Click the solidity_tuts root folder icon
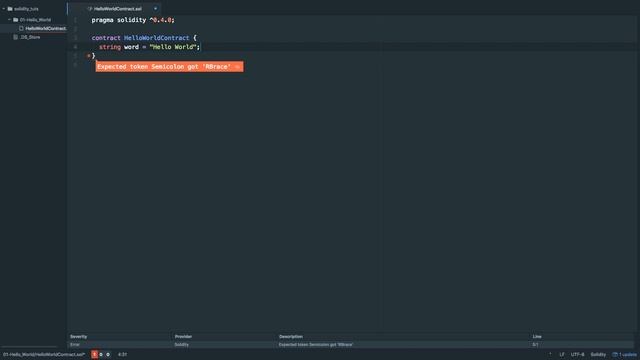This screenshot has width=640, height=360. click(10, 9)
